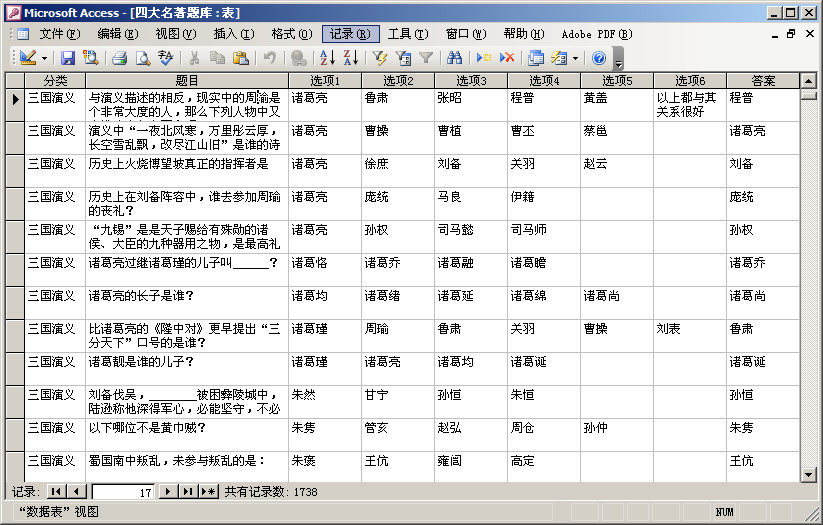Click the Copy icon
The width and height of the screenshot is (823, 525).
[x=217, y=57]
